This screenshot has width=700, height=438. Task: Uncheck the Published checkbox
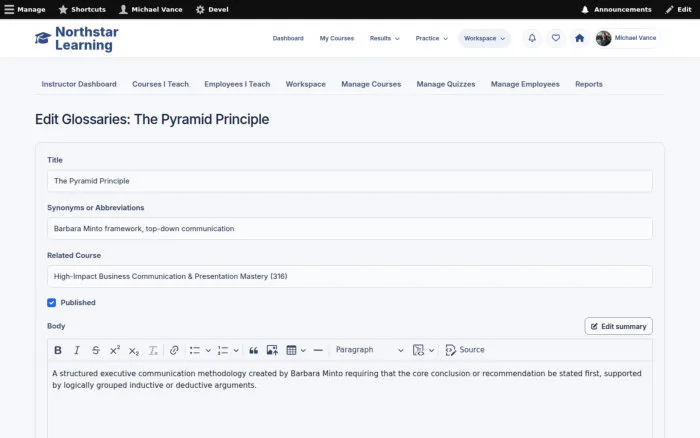[x=51, y=303]
